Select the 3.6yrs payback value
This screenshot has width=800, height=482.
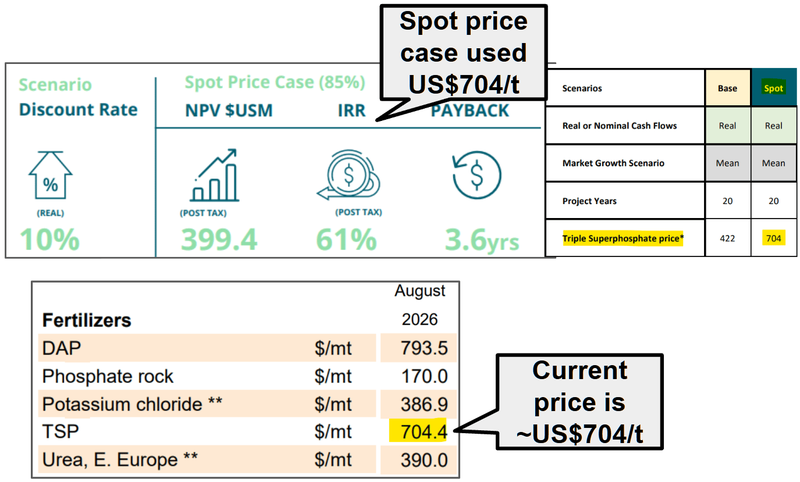pyautogui.click(x=482, y=240)
